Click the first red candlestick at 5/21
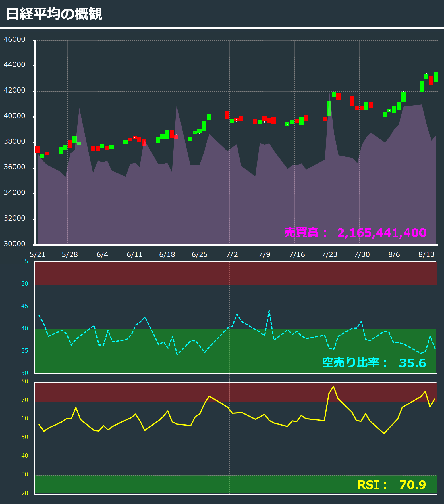This screenshot has height=504, width=444. pos(37,150)
